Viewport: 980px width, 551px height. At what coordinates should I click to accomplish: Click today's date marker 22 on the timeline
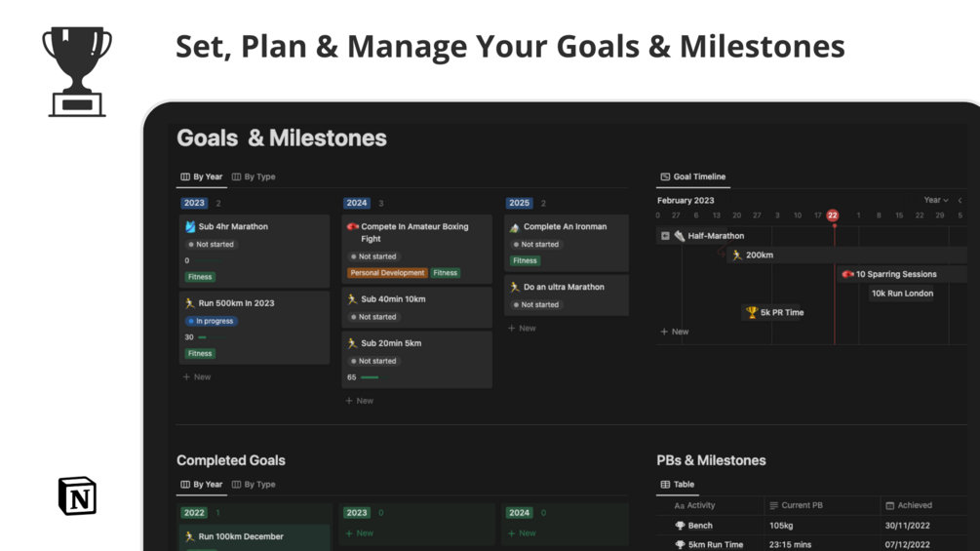pos(833,216)
